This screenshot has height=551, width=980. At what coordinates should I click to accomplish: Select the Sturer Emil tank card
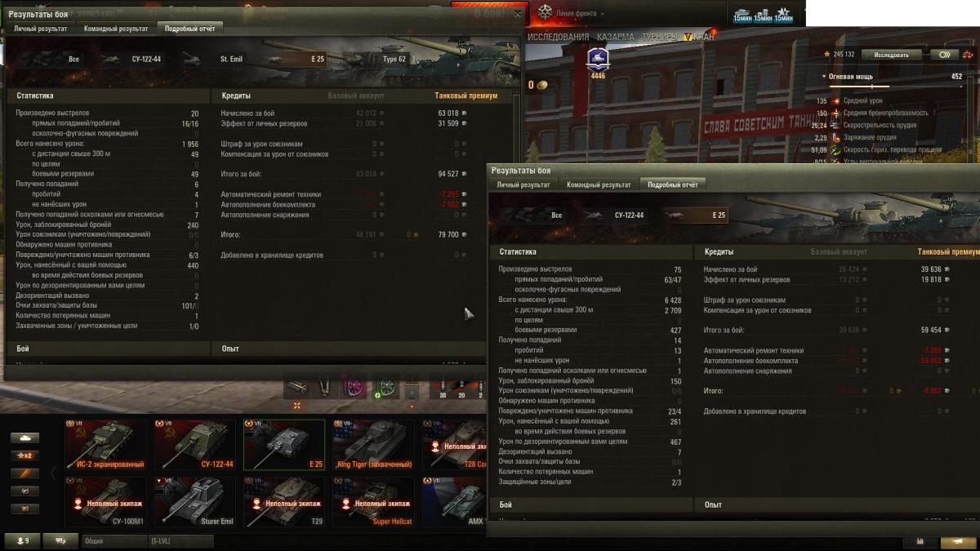click(195, 502)
